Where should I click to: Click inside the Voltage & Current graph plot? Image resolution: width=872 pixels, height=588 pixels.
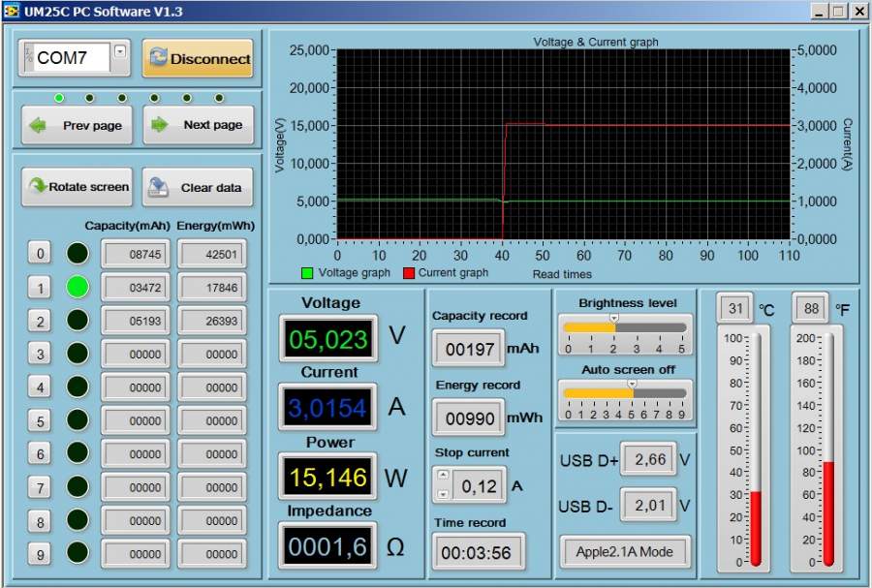563,144
